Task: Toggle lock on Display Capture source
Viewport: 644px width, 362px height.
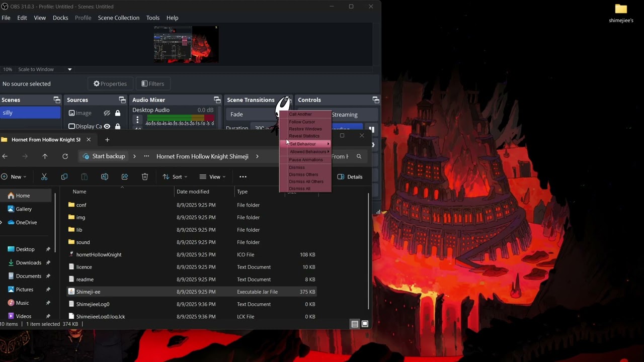Action: [118, 126]
